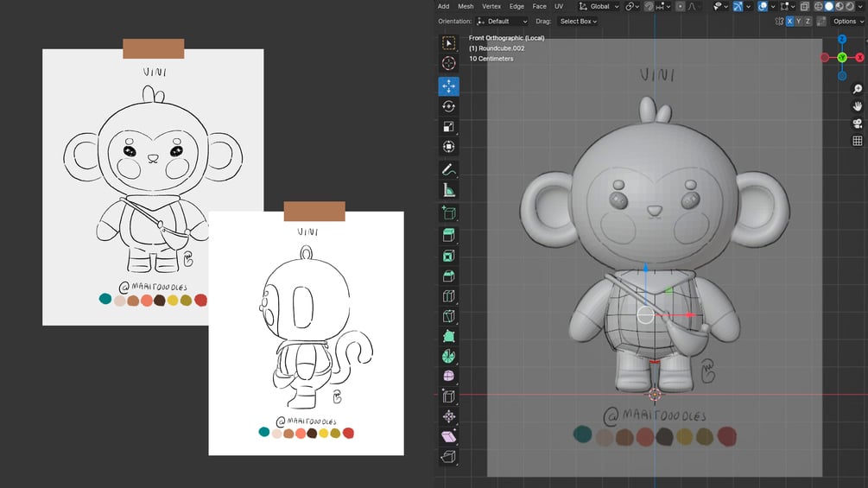Open the Drag Select Box dropdown
The width and height of the screenshot is (868, 488).
click(578, 21)
